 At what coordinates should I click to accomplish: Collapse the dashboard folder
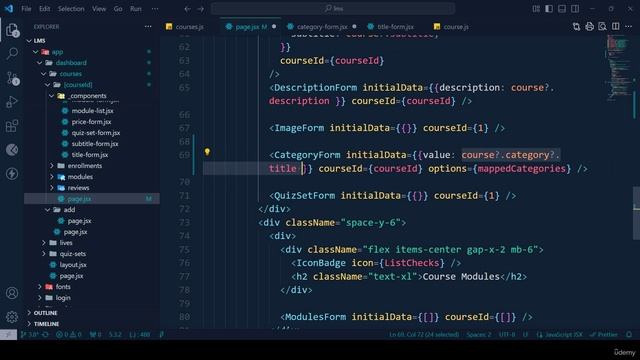[x=40, y=63]
